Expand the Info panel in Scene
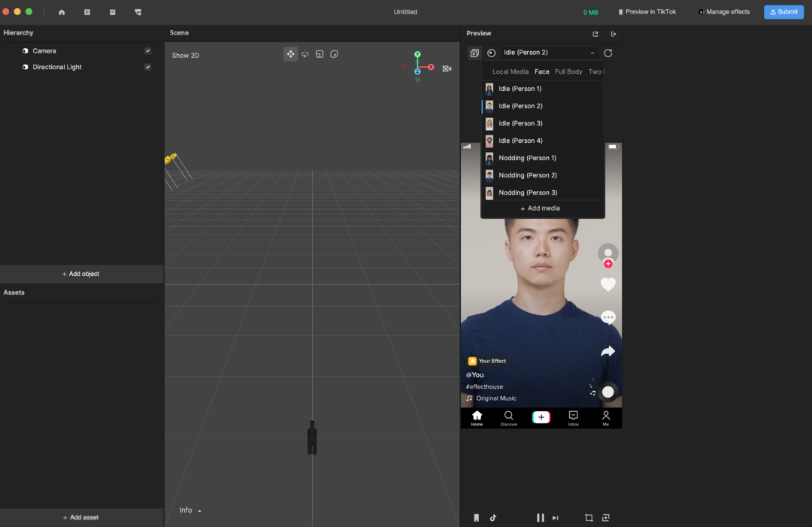This screenshot has height=527, width=812. [x=190, y=510]
